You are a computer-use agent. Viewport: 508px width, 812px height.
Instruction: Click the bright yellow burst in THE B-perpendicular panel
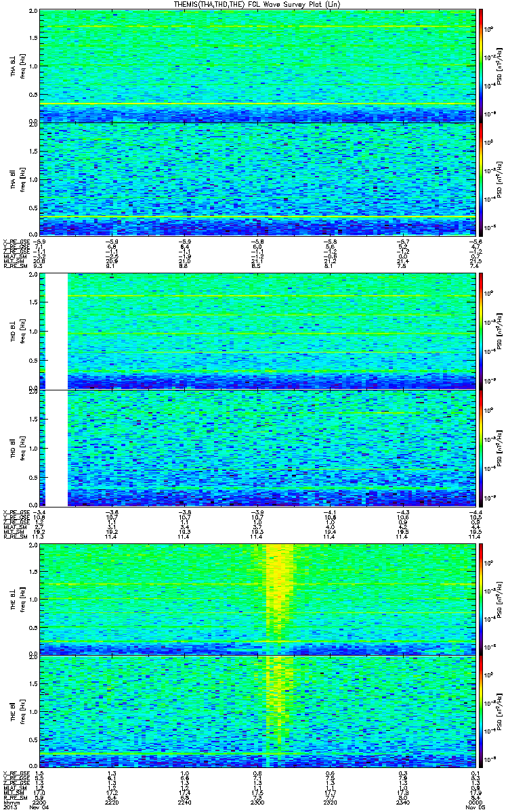click(x=280, y=589)
